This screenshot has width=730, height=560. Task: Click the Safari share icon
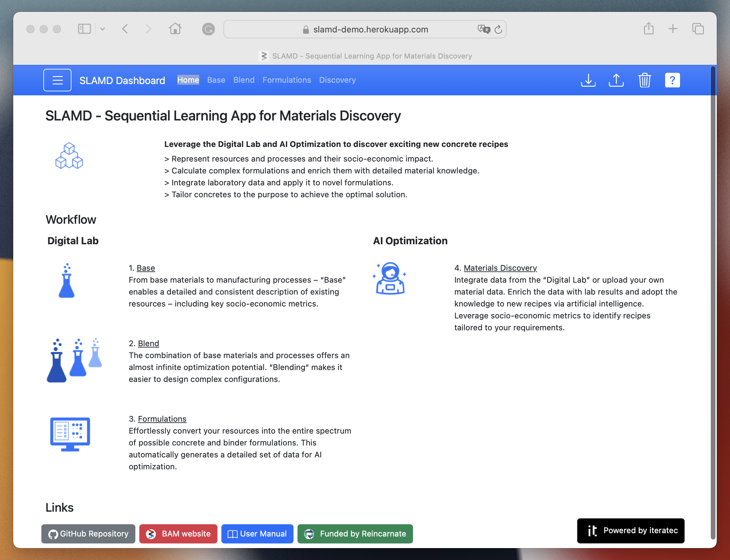click(648, 29)
